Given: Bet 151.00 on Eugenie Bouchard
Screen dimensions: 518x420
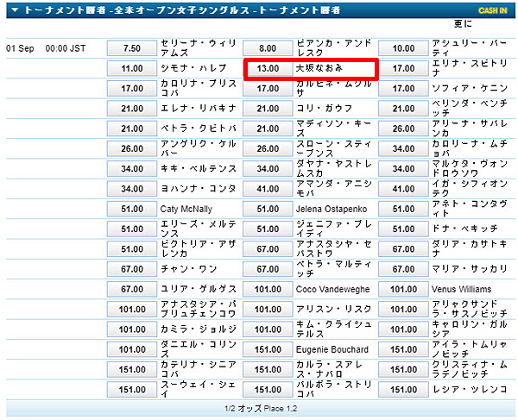Looking at the screenshot, I should click(x=268, y=349).
